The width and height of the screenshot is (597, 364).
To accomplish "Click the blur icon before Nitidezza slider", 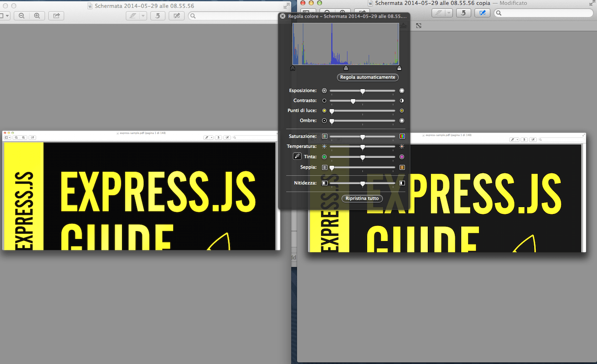I will 325,183.
